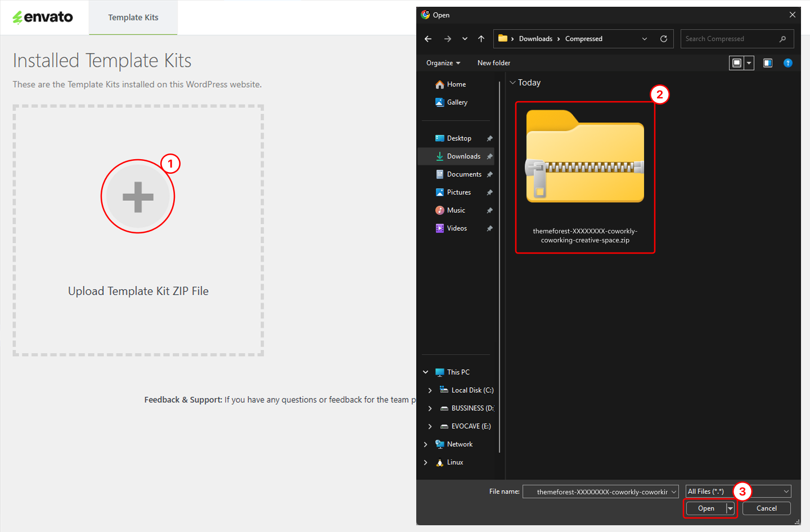The height and width of the screenshot is (532, 810).
Task: Select the themeforest coworkly zip file
Action: point(585,178)
